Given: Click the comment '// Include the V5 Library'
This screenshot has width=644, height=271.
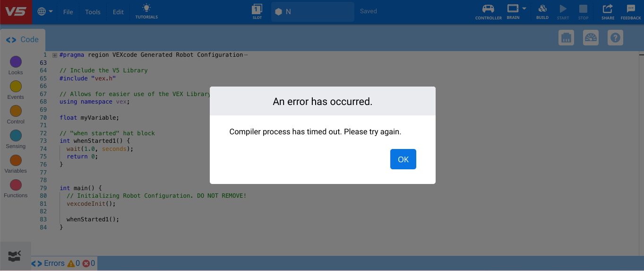Looking at the screenshot, I should (103, 70).
